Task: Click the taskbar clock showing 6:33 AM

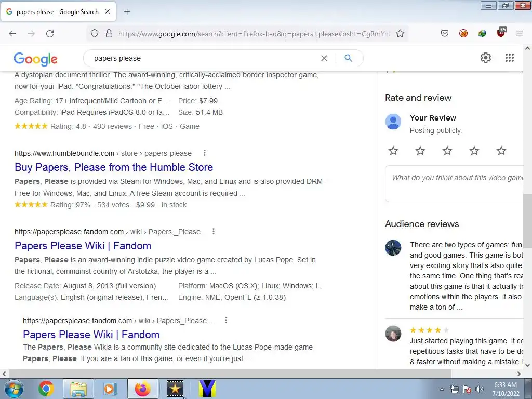Action: [506, 389]
